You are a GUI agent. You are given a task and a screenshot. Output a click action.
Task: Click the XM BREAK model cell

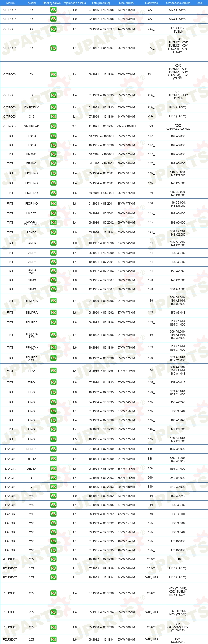[31, 126]
